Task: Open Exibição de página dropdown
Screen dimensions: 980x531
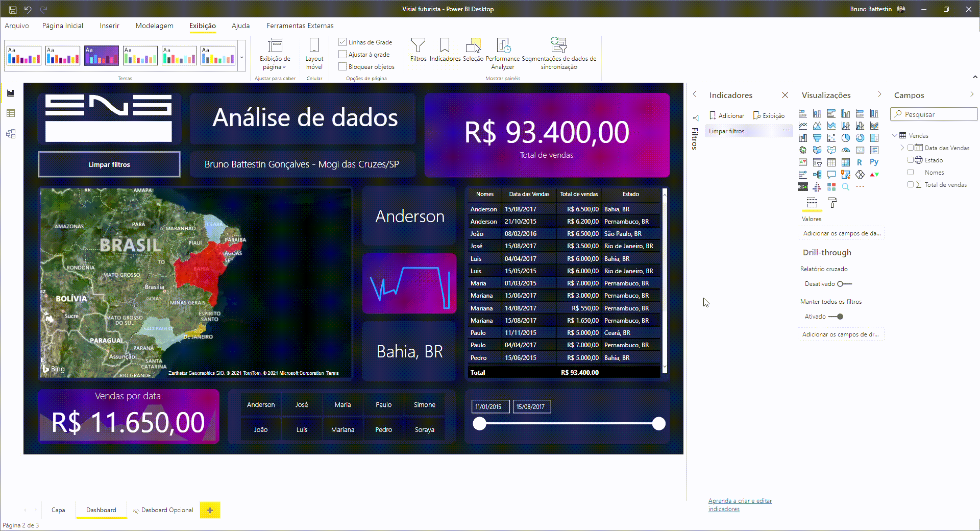Action: pos(275,53)
